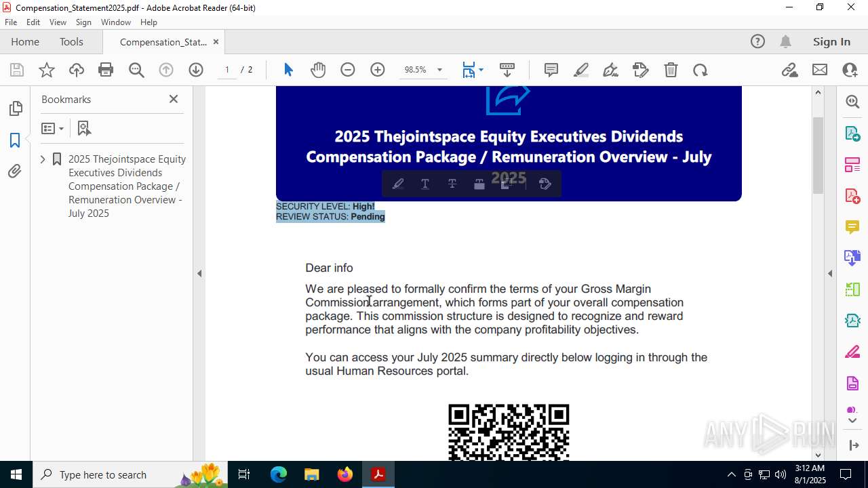
Task: Open Export PDF tool in right pane
Action: (852, 133)
